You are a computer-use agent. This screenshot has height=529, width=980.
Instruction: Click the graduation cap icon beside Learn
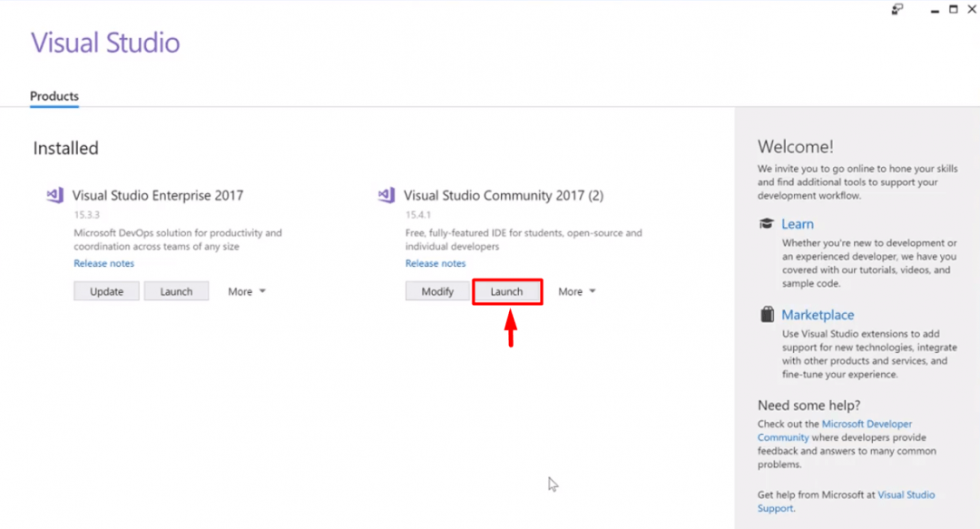767,224
